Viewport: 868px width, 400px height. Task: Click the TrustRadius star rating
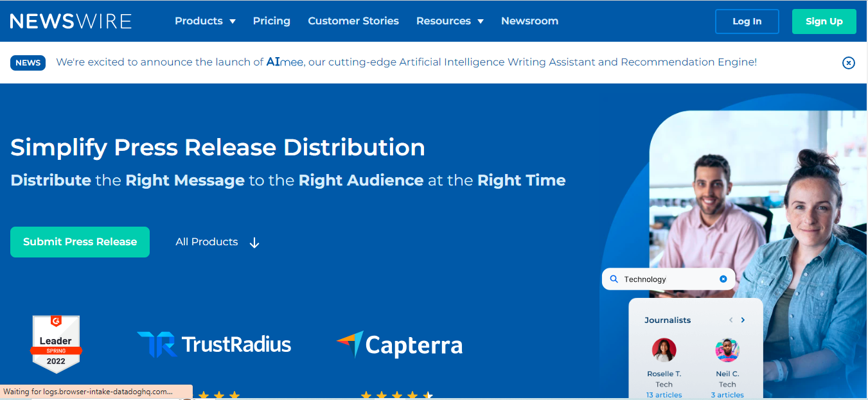(x=219, y=395)
